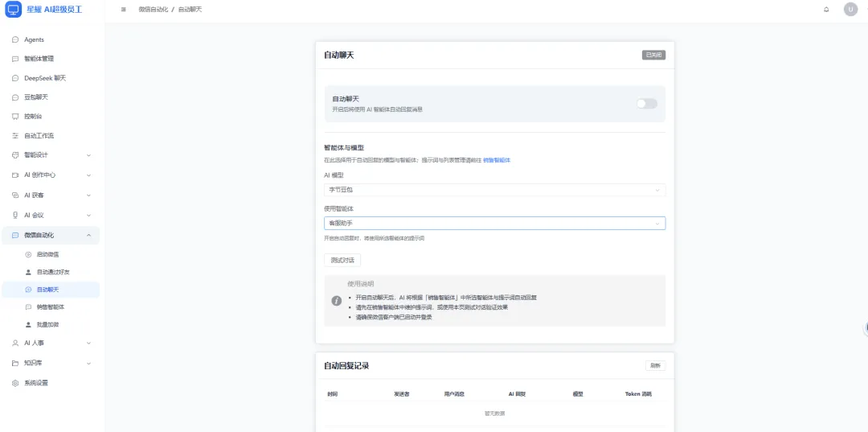Go to 系统设置 in sidebar

click(x=51, y=383)
